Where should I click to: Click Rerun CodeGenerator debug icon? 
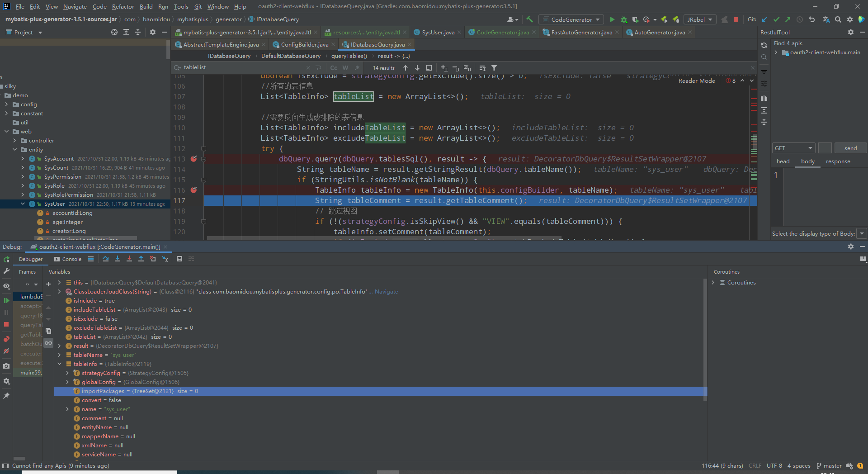(x=6, y=259)
